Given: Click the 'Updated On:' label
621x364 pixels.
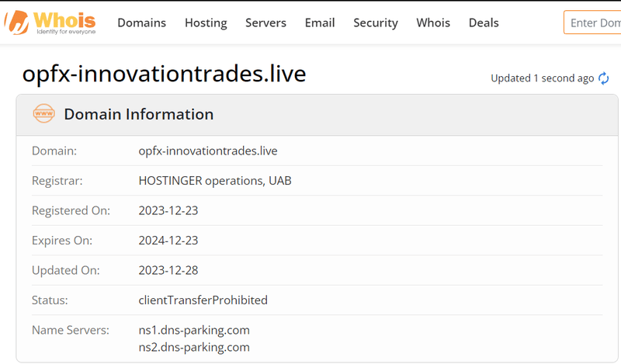Looking at the screenshot, I should tap(66, 270).
